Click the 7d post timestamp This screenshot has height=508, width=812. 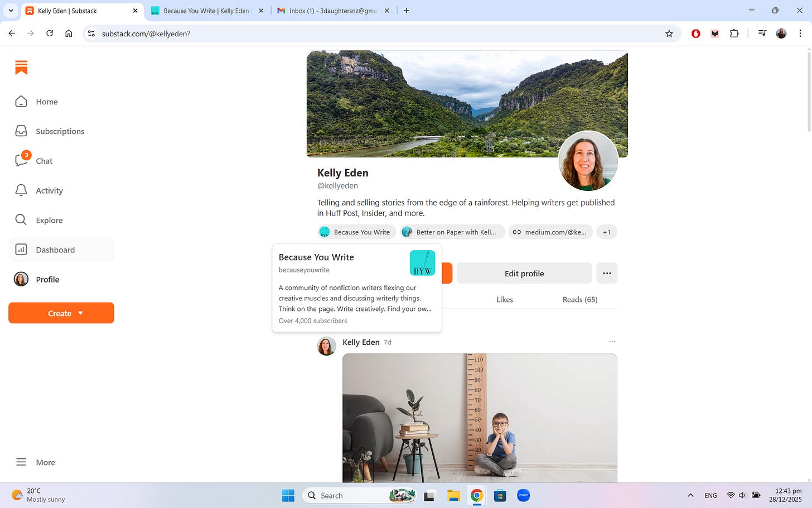(388, 342)
